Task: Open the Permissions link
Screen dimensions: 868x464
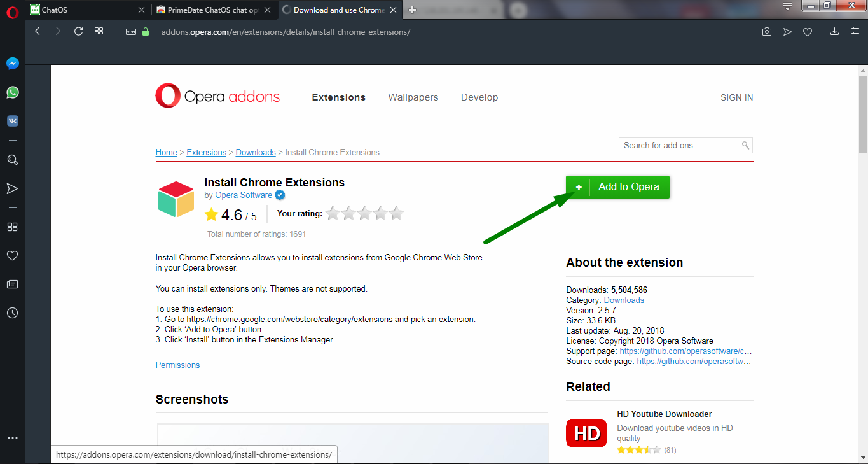Action: pyautogui.click(x=177, y=365)
